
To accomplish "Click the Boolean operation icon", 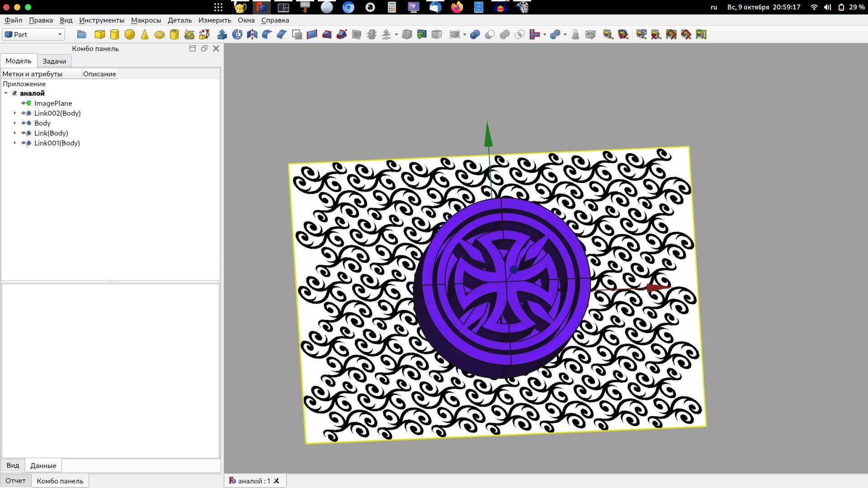I will 475,34.
